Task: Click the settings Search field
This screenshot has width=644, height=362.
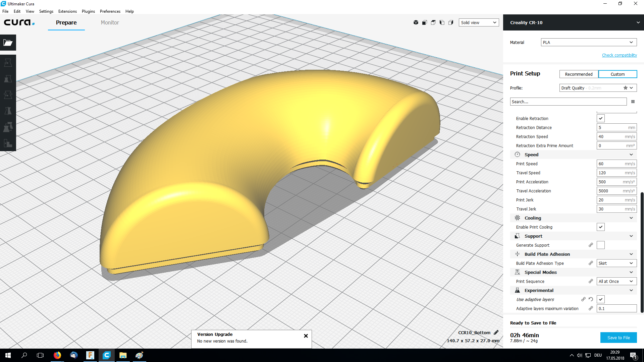Action: 568,102
